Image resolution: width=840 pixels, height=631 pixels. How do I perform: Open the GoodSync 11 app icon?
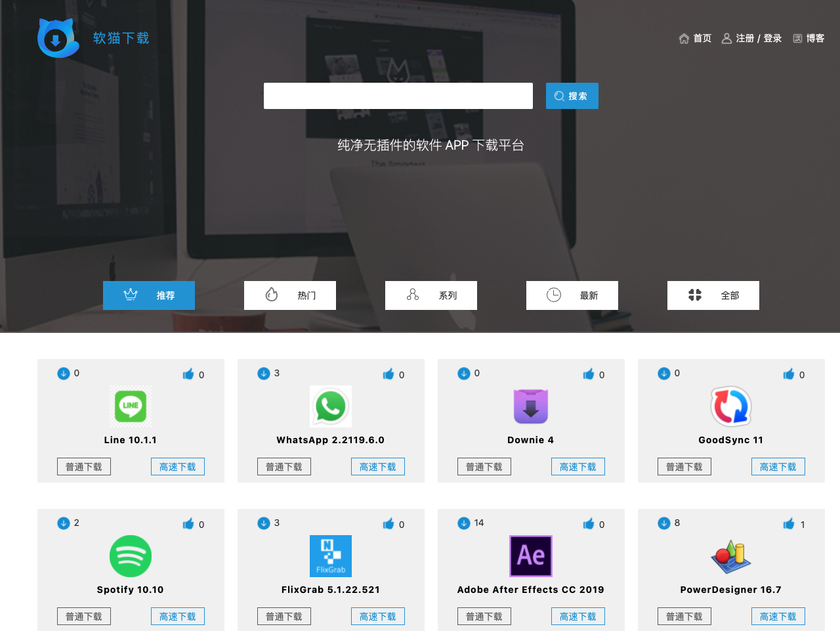(731, 406)
